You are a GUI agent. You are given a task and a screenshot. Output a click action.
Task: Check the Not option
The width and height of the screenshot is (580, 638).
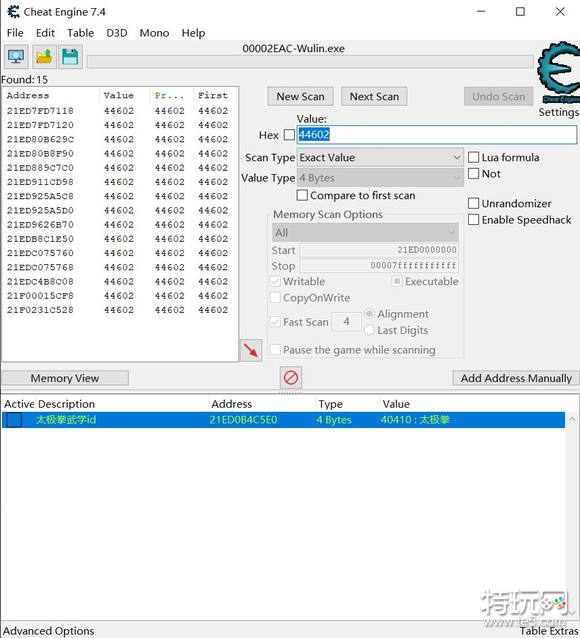coord(473,174)
